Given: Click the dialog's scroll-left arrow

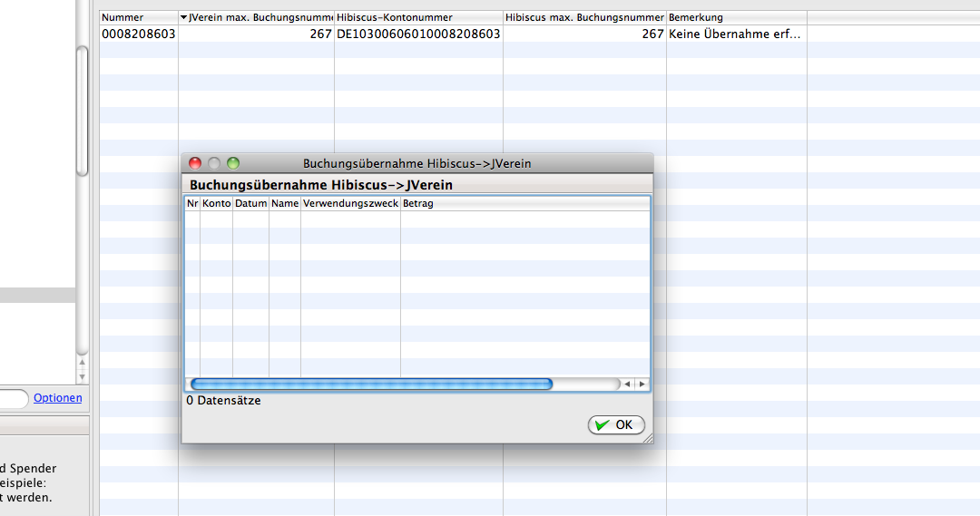Looking at the screenshot, I should pyautogui.click(x=628, y=385).
